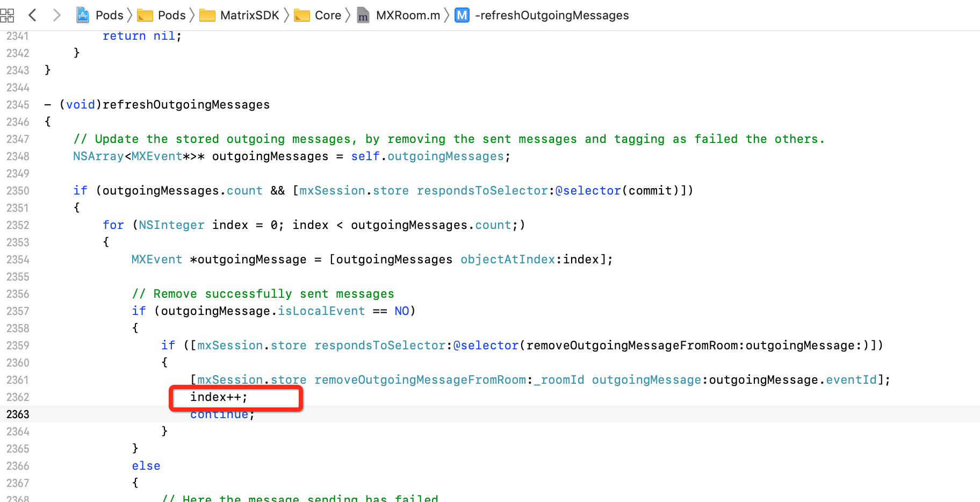Click the 'index++;' statement

(x=219, y=397)
